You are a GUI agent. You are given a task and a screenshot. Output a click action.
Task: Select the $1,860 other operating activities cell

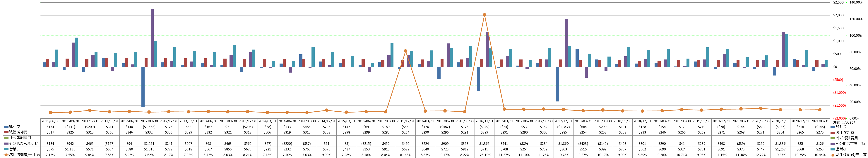tap(563, 144)
